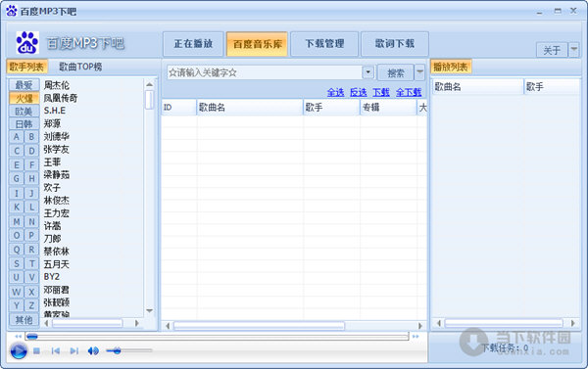Select artist 王菲 in the list

[52, 161]
